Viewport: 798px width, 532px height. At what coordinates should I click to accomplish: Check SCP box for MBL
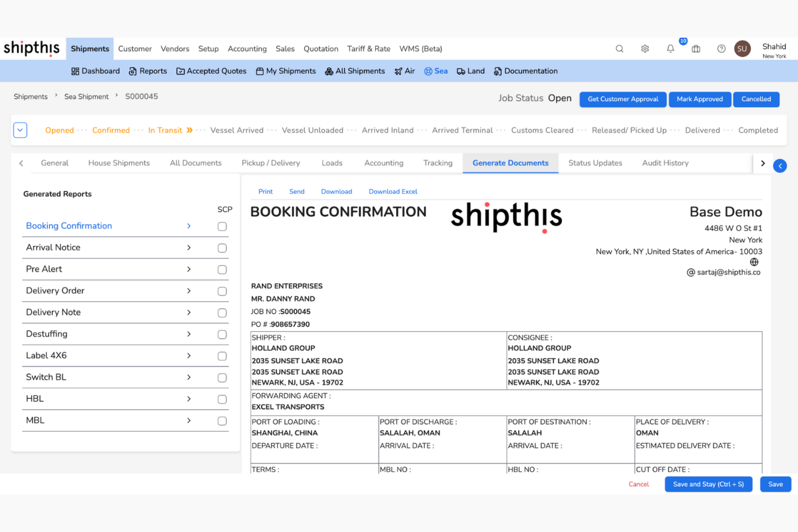click(x=222, y=420)
